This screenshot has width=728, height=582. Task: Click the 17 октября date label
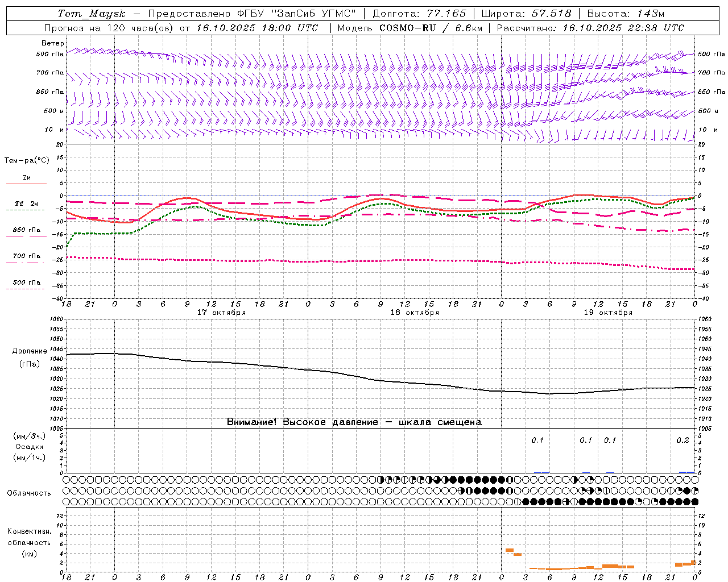click(221, 313)
